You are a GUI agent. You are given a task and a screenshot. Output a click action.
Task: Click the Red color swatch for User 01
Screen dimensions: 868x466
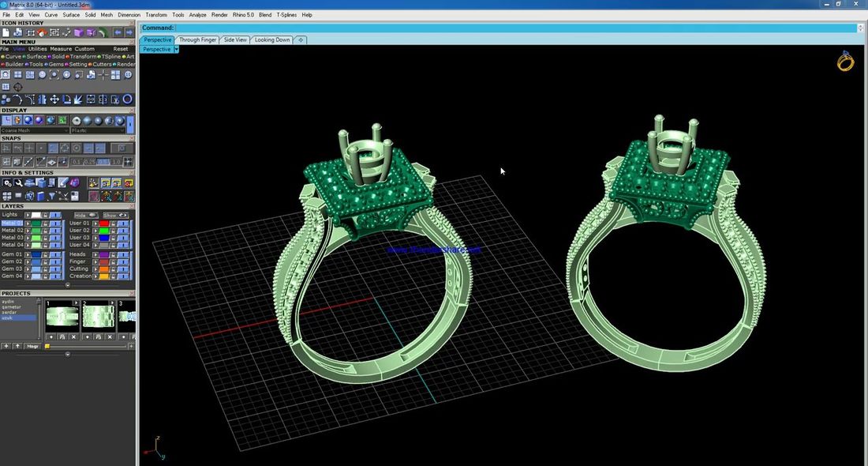click(x=103, y=224)
